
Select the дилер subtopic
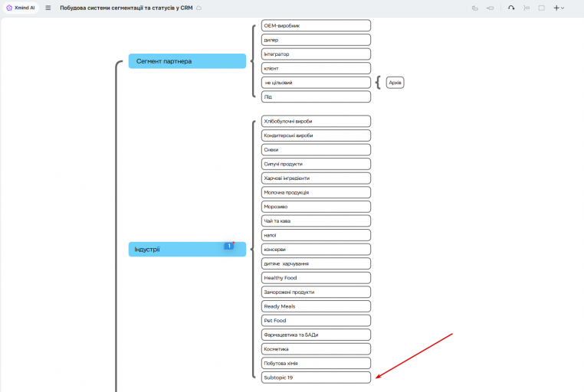[316, 40]
